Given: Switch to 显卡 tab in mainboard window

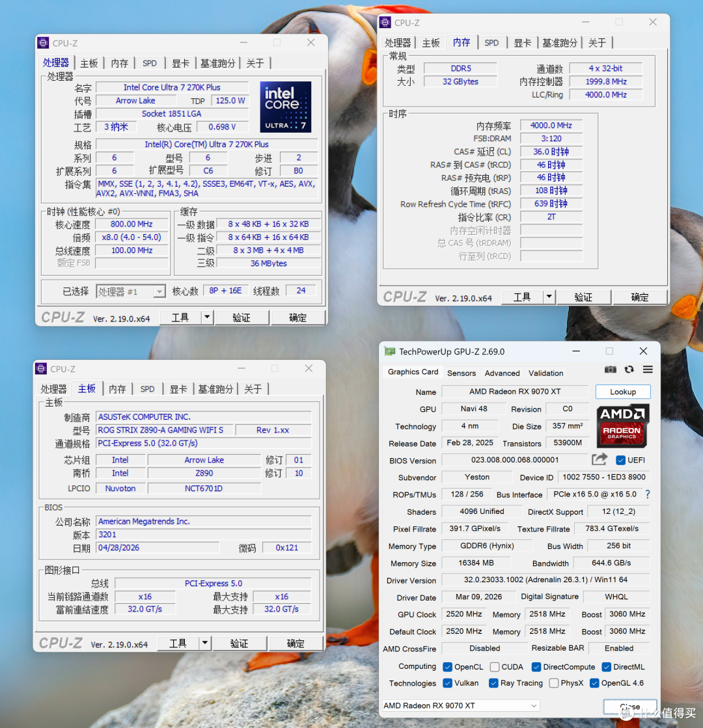Looking at the screenshot, I should (178, 389).
